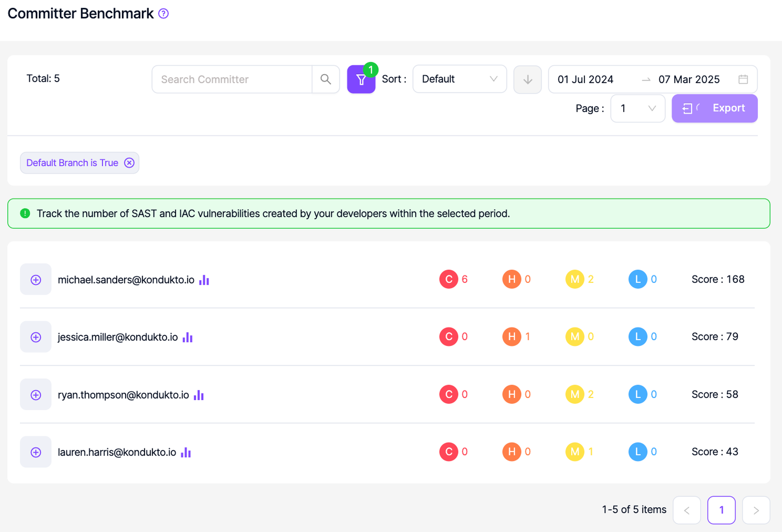Toggle the sort direction arrow
Image resolution: width=782 pixels, height=532 pixels.
[x=527, y=79]
